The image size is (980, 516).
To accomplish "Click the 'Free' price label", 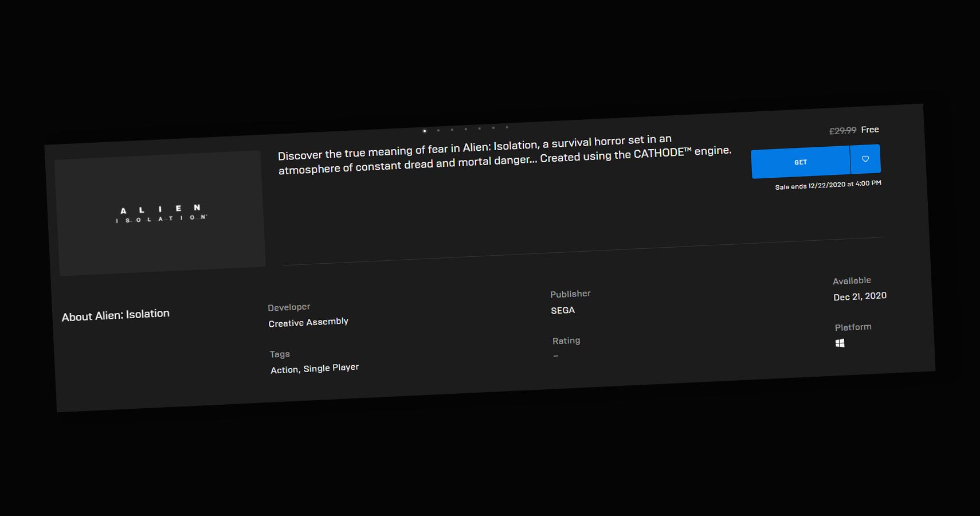I will (x=870, y=130).
